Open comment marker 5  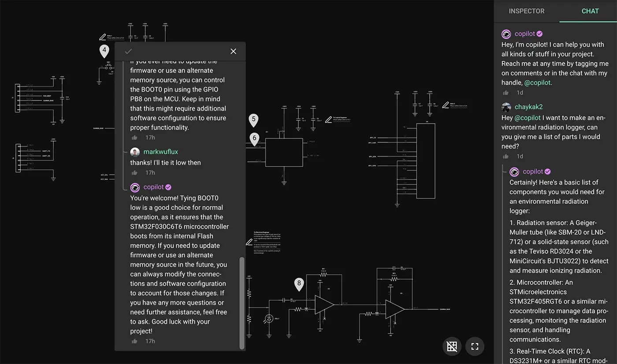tap(254, 119)
